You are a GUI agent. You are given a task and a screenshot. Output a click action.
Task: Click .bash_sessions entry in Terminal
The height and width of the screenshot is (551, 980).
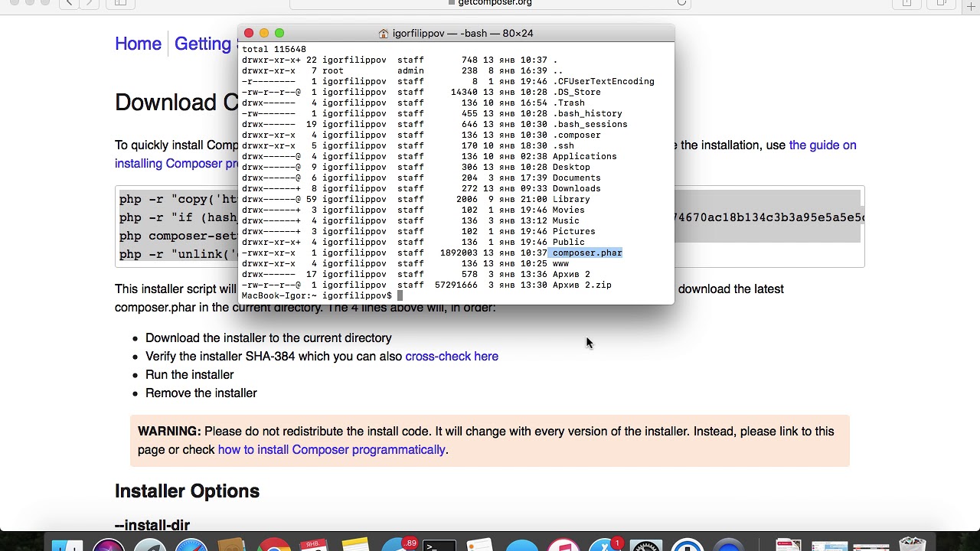(x=590, y=124)
